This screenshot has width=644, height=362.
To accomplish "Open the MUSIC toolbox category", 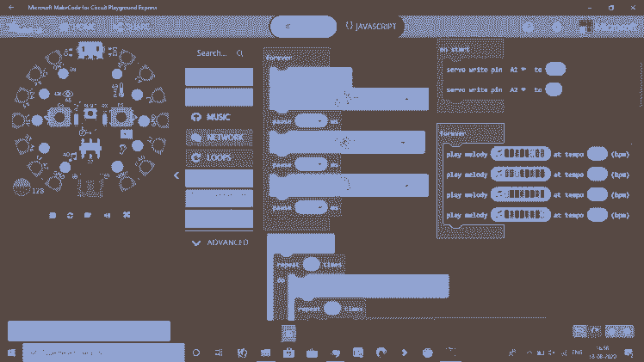I will 219,117.
